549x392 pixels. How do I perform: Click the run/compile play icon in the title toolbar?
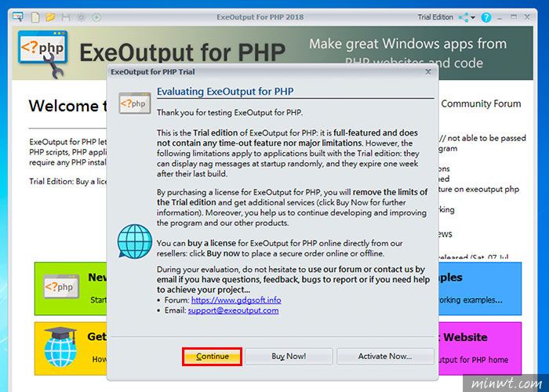pyautogui.click(x=96, y=16)
